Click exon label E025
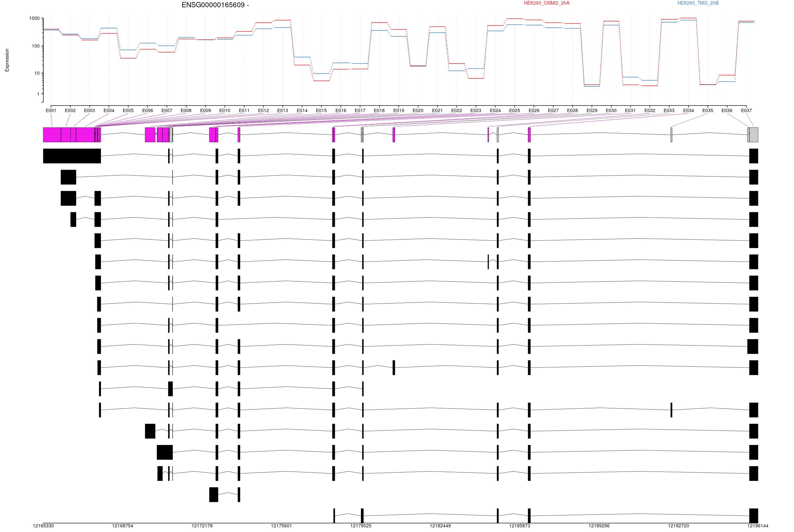The height and width of the screenshot is (532, 794). point(515,111)
